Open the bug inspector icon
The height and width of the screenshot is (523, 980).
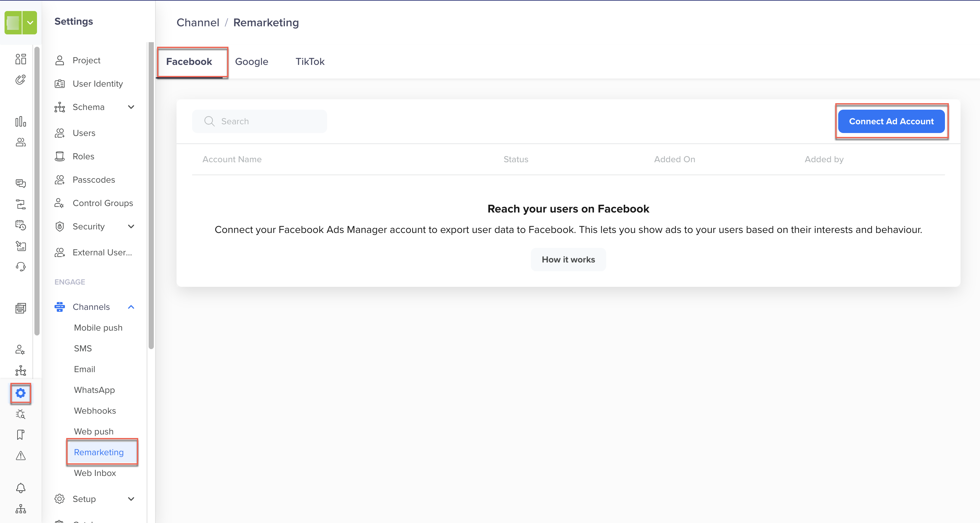pyautogui.click(x=20, y=414)
